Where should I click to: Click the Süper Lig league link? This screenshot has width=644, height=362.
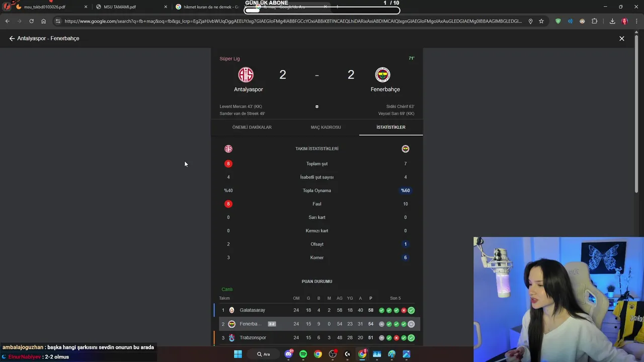click(229, 59)
